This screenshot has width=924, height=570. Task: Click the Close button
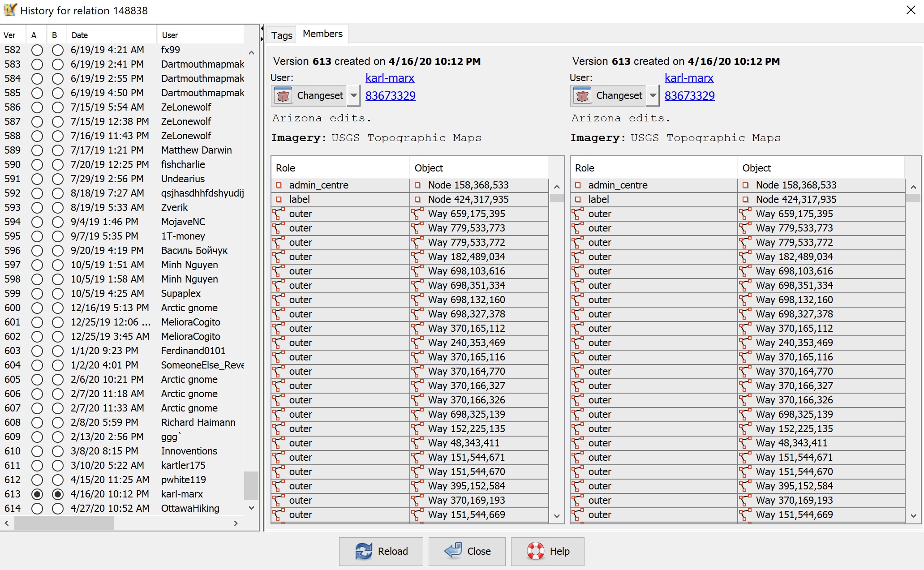point(467,551)
